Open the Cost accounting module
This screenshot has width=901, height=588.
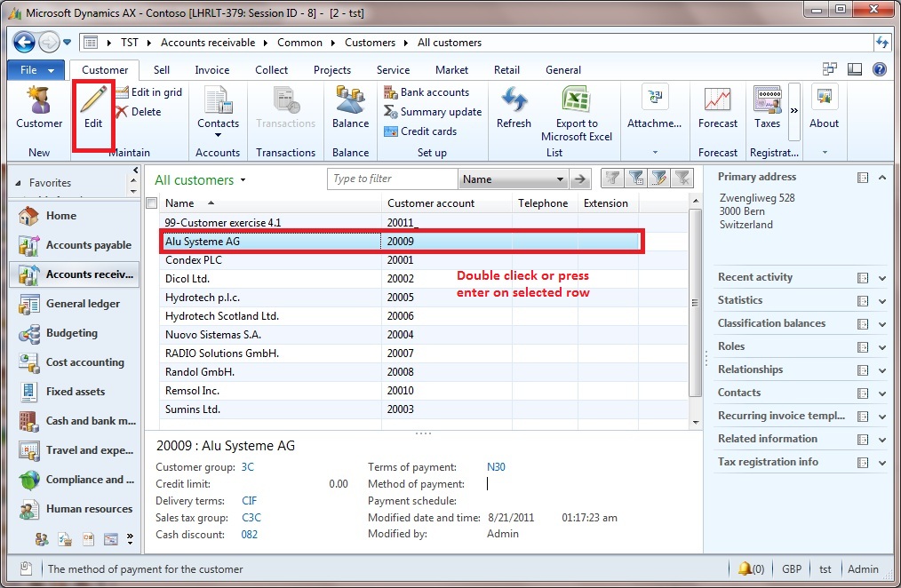click(x=74, y=362)
